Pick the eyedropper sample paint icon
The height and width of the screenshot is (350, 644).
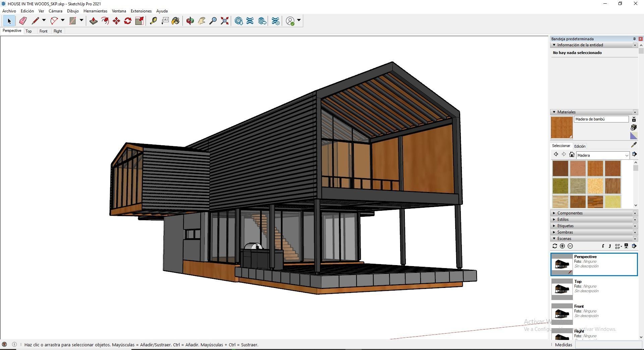pyautogui.click(x=634, y=145)
